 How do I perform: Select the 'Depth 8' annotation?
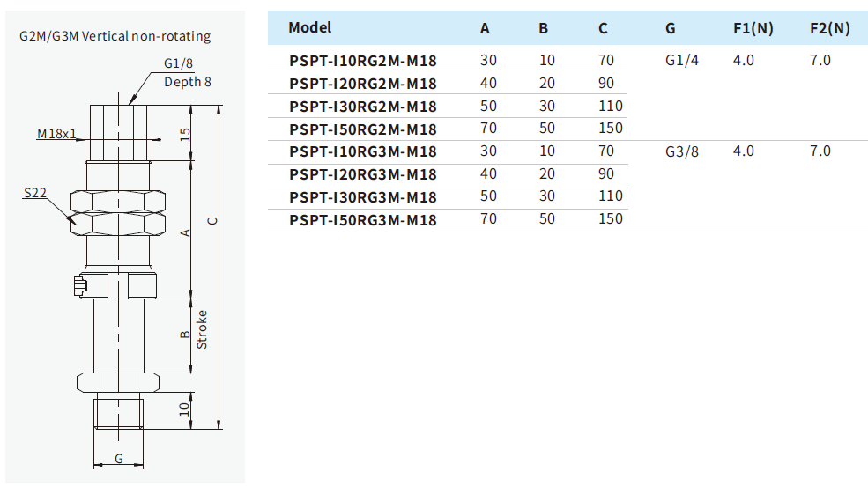188,82
